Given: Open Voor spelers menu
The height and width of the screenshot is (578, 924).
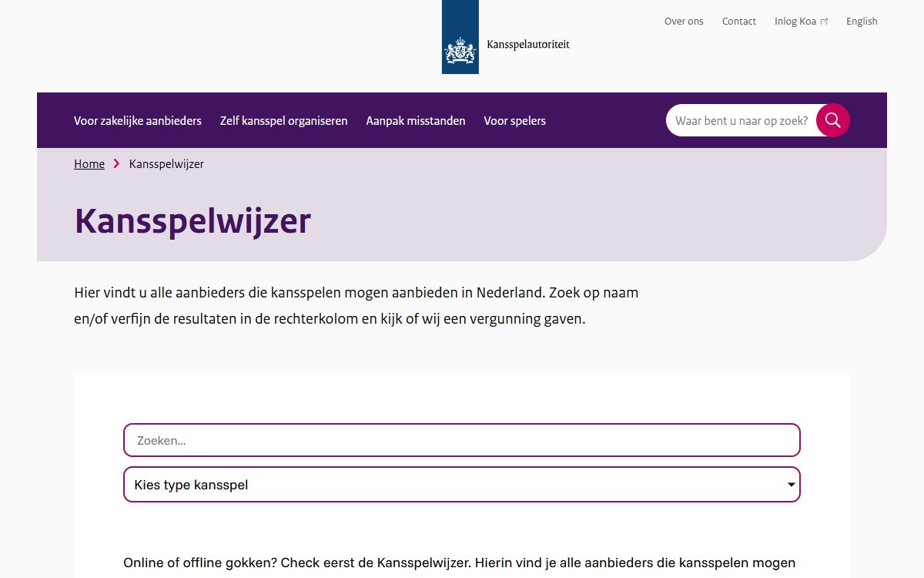Looking at the screenshot, I should click(x=514, y=120).
